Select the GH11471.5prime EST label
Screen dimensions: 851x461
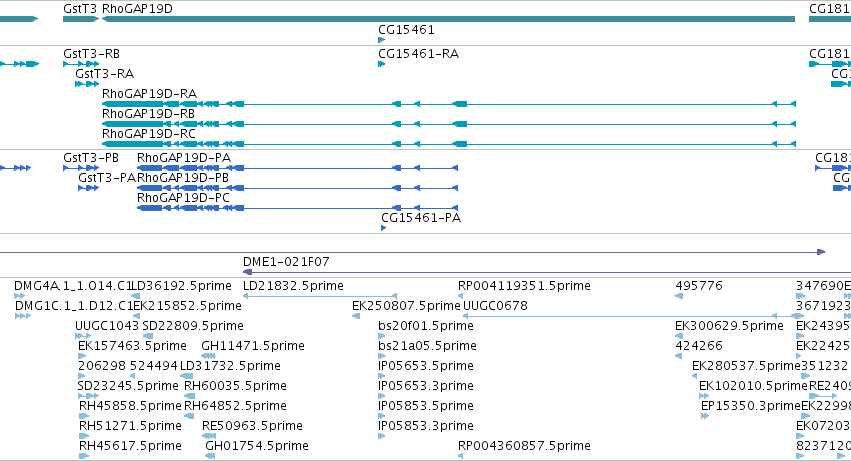coord(253,346)
